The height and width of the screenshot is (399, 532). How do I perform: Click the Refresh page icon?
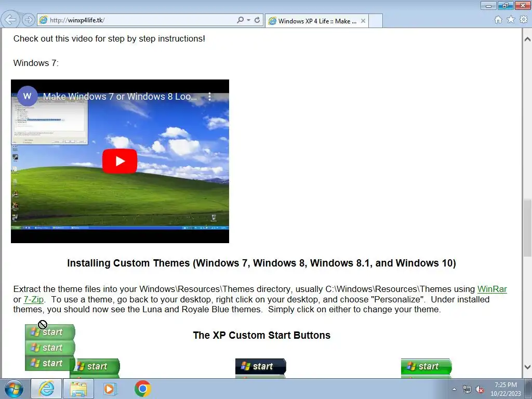(257, 20)
